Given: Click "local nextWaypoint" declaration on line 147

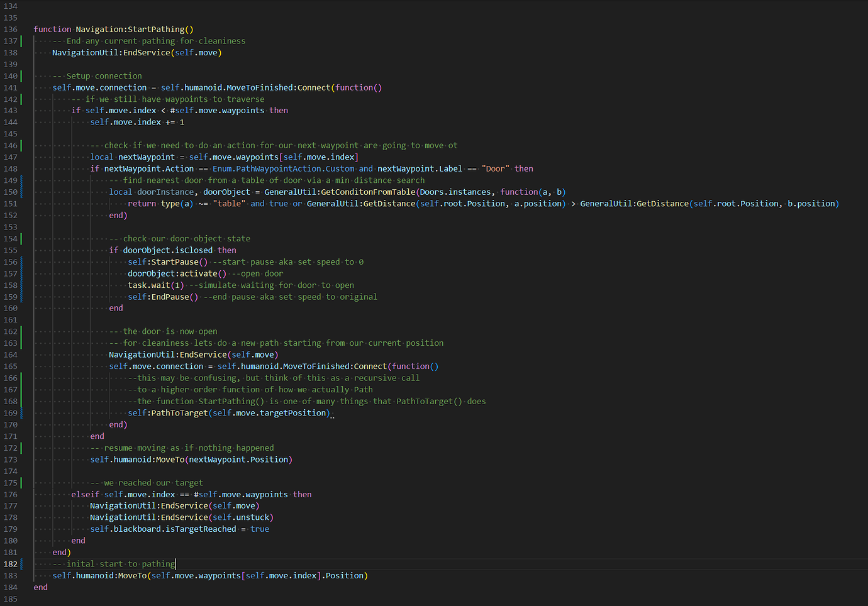Looking at the screenshot, I should pos(132,157).
